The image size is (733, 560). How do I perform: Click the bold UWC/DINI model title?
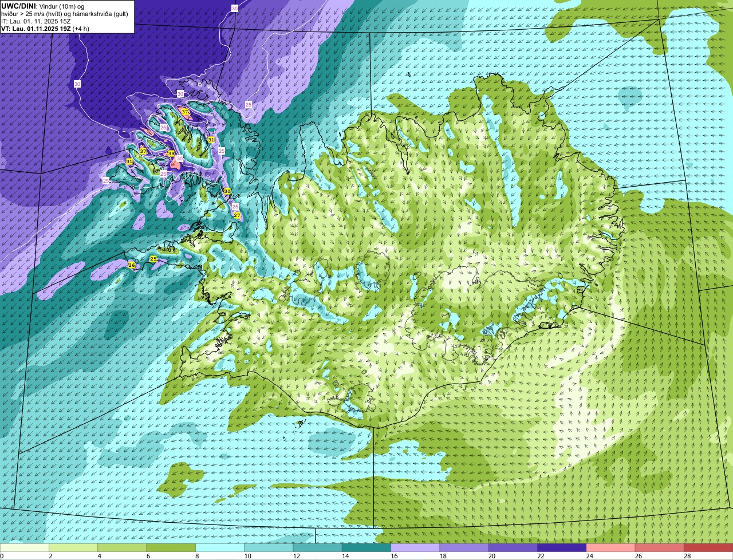[x=17, y=6]
